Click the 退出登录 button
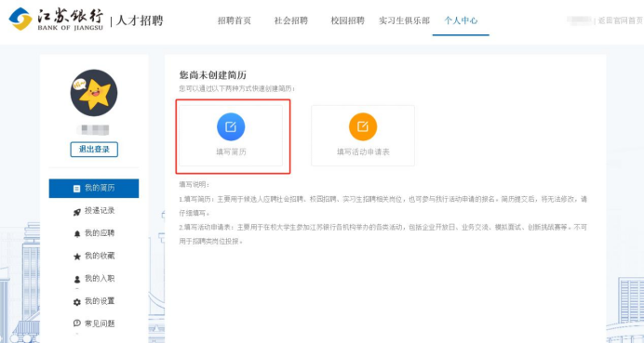This screenshot has height=343, width=644. pos(94,150)
